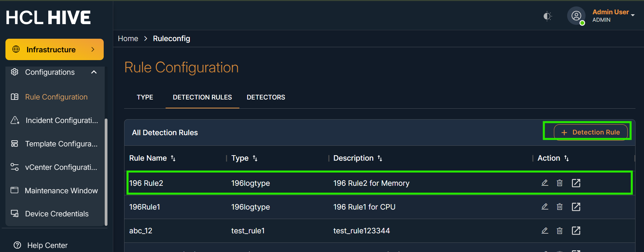Switch to the DETECTORS tab
Image resolution: width=644 pixels, height=252 pixels.
(266, 97)
